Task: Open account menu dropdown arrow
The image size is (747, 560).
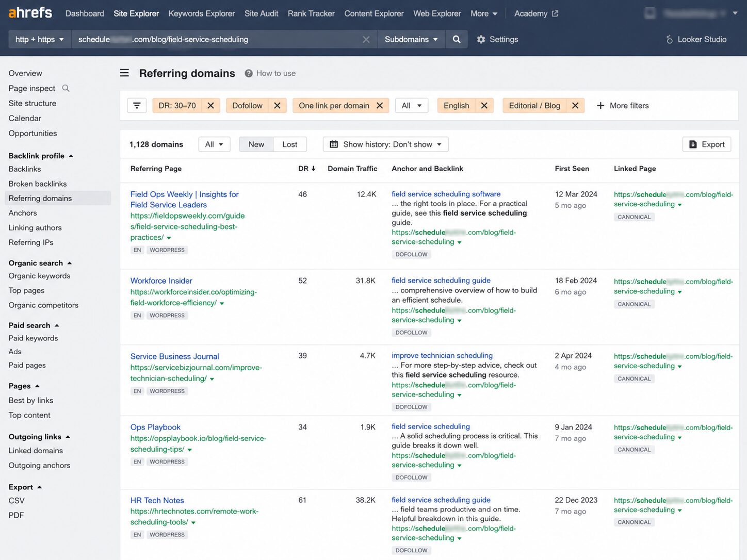Action: (735, 13)
